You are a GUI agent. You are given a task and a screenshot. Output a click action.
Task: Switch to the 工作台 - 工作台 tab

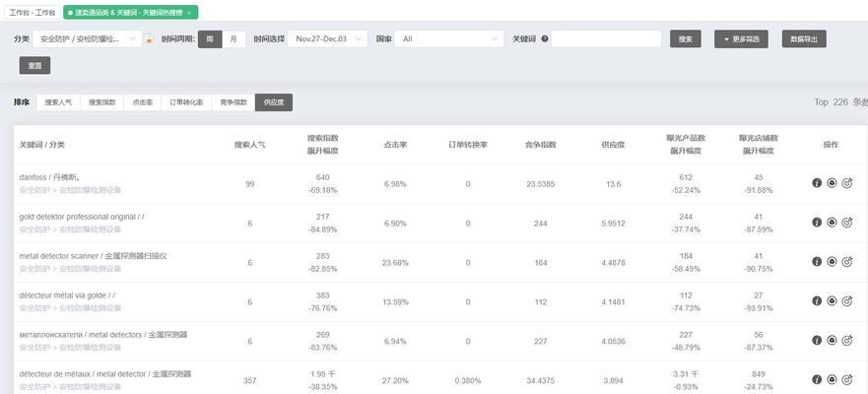pos(33,12)
